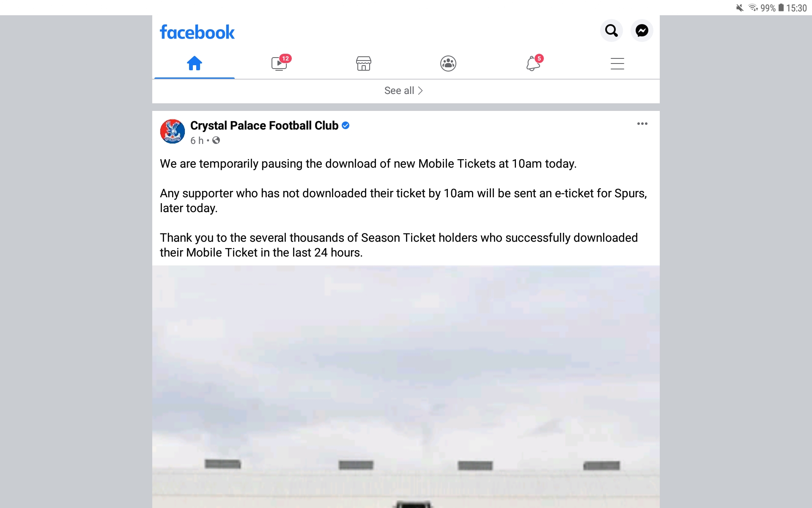Click chevron next to See all
The height and width of the screenshot is (508, 812).
pyautogui.click(x=420, y=91)
